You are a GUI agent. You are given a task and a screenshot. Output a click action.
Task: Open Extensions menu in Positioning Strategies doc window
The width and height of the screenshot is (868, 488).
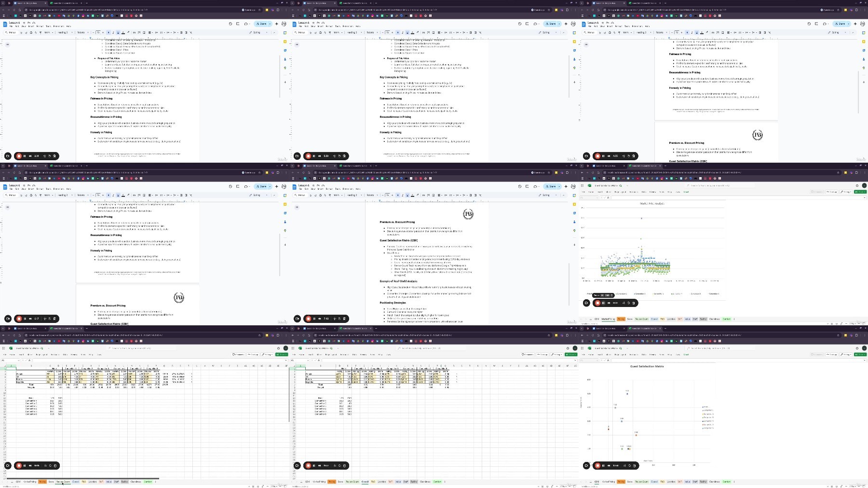348,189
